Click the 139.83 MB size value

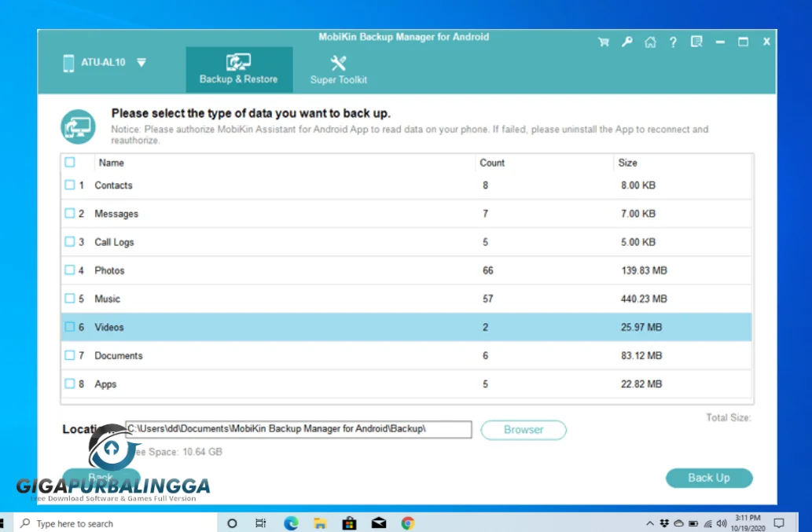(x=645, y=270)
